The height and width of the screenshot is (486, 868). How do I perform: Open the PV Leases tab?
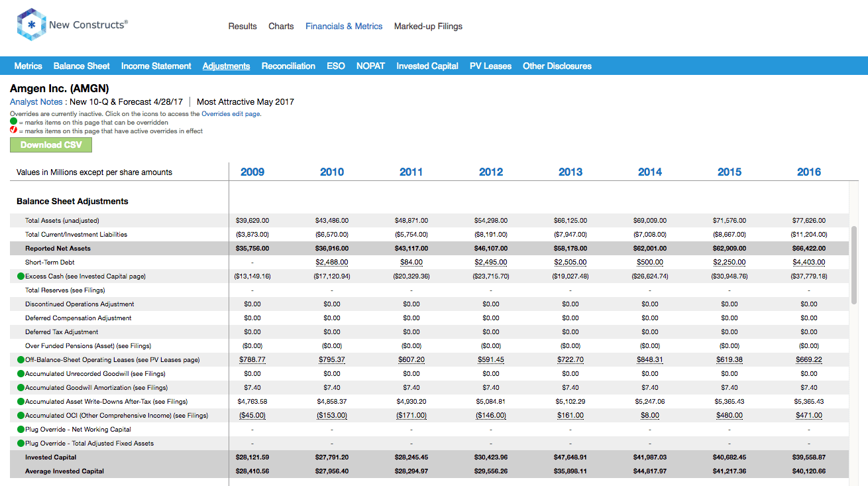(x=490, y=66)
